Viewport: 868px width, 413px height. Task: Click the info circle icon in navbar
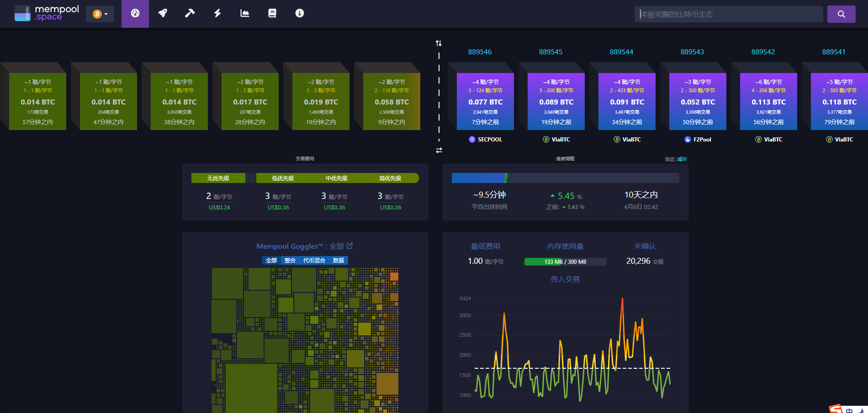pyautogui.click(x=299, y=13)
